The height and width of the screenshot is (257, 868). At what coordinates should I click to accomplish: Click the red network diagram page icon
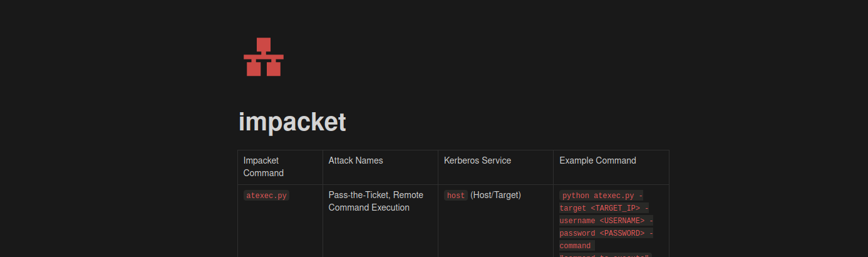tap(264, 57)
